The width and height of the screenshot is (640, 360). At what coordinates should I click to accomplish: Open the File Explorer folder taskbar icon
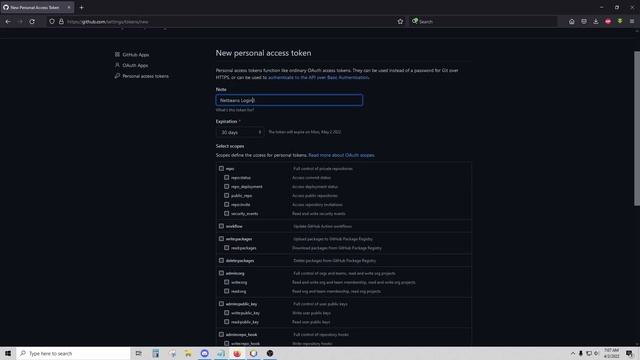pos(188,353)
